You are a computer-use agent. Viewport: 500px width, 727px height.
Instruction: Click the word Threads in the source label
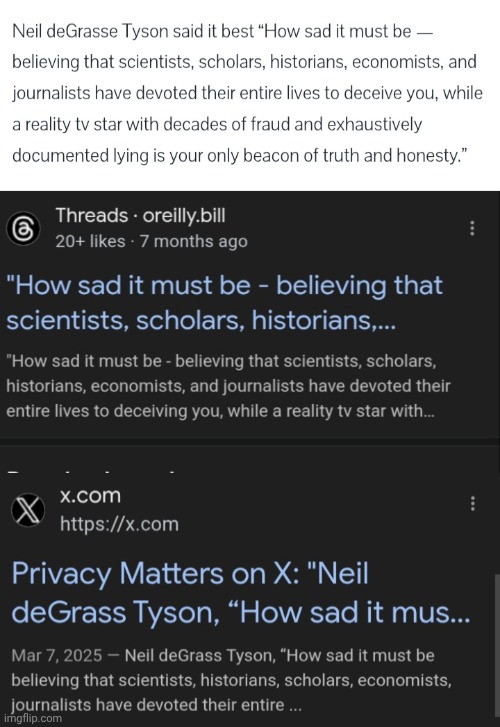pos(92,216)
